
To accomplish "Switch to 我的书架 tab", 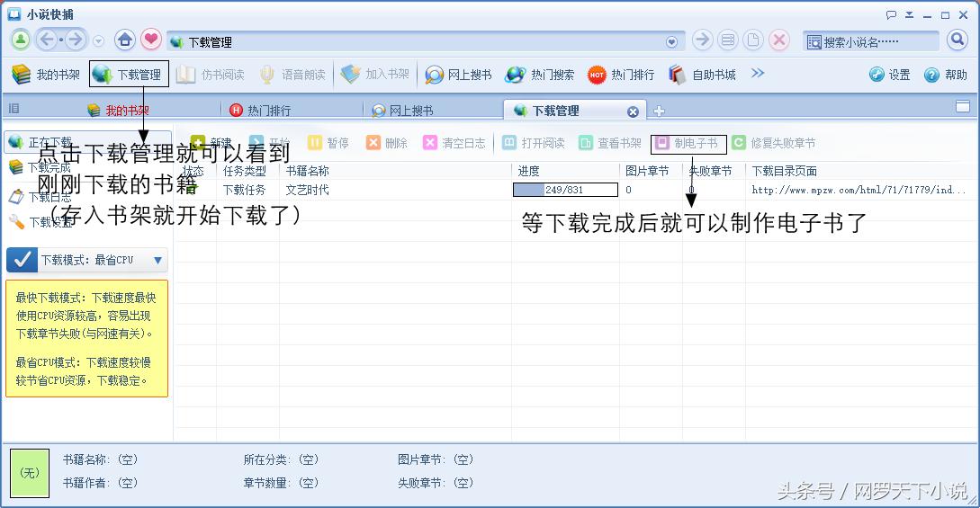I will pos(118,111).
